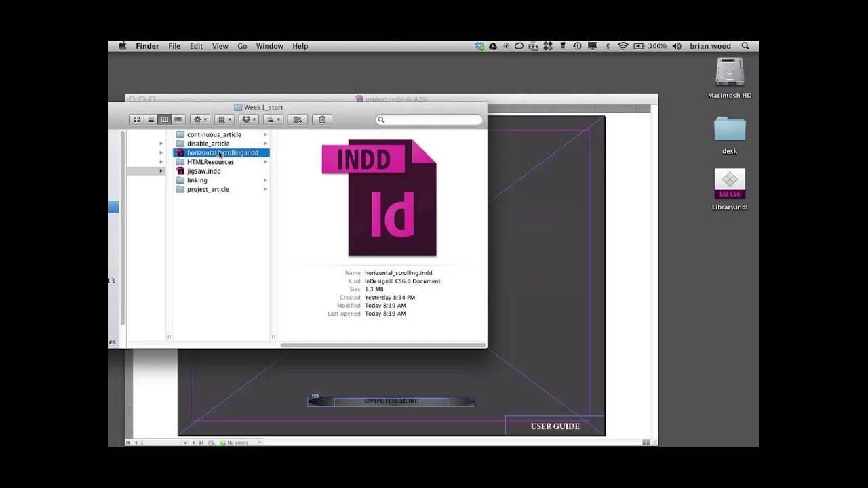The width and height of the screenshot is (868, 488).
Task: Open the page number dropdown in InDesign
Action: 185,443
